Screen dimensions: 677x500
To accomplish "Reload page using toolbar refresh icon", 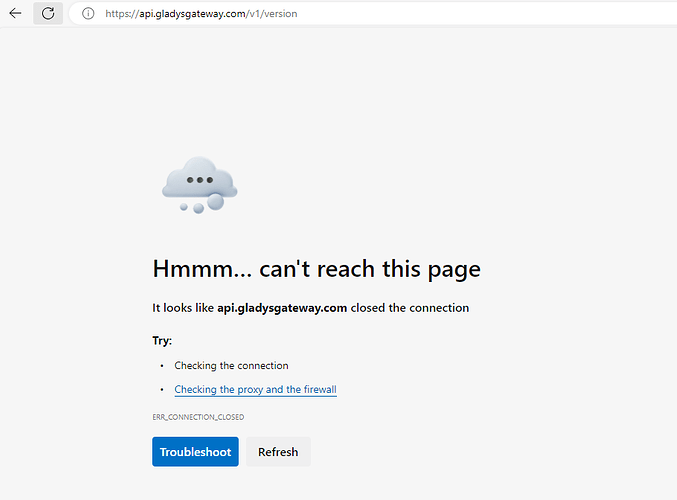I will click(x=47, y=14).
